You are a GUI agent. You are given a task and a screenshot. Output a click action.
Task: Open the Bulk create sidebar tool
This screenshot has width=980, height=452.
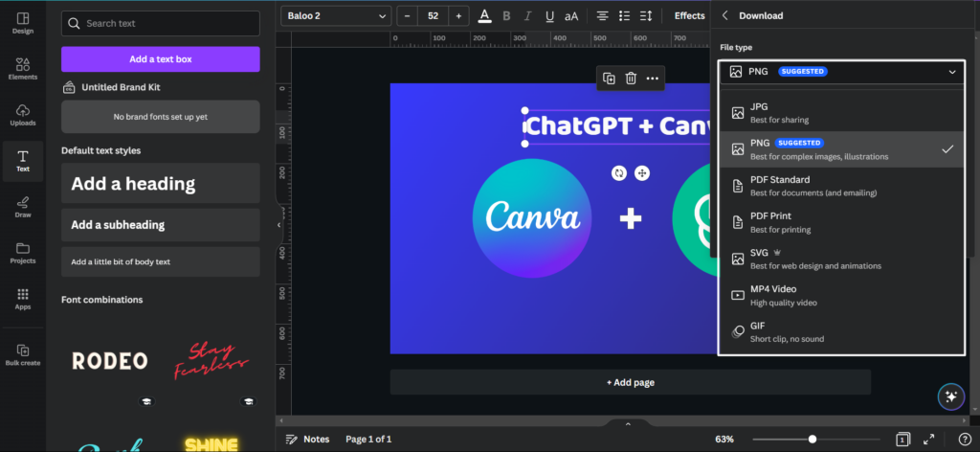click(x=23, y=355)
